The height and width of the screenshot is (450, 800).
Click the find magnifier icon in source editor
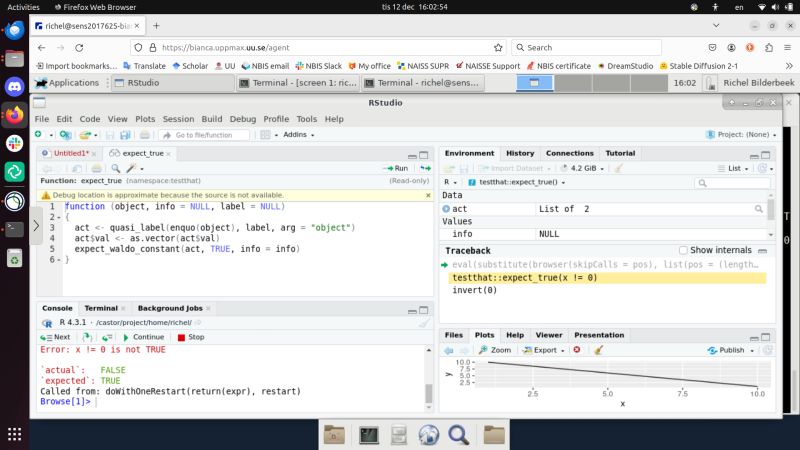click(x=116, y=168)
